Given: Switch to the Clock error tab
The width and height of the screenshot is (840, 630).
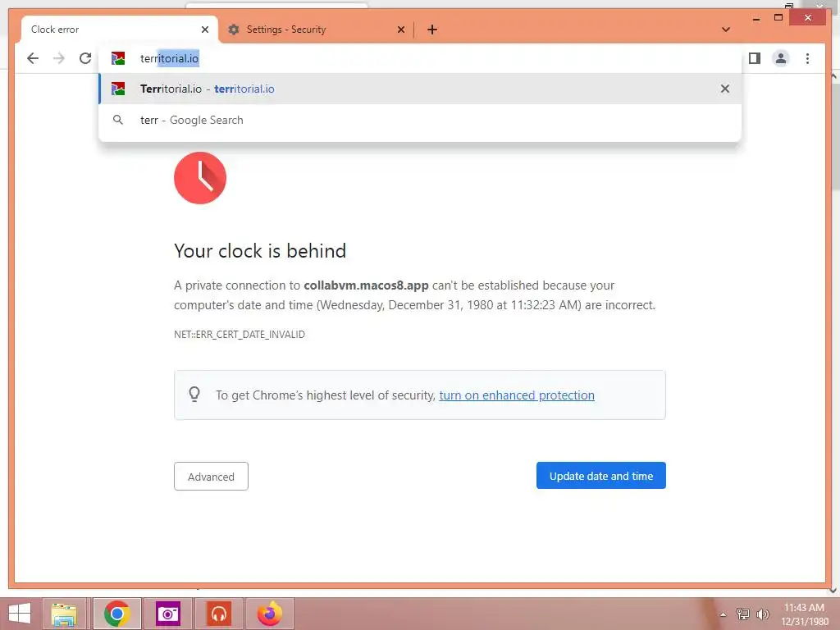Looking at the screenshot, I should 120,30.
